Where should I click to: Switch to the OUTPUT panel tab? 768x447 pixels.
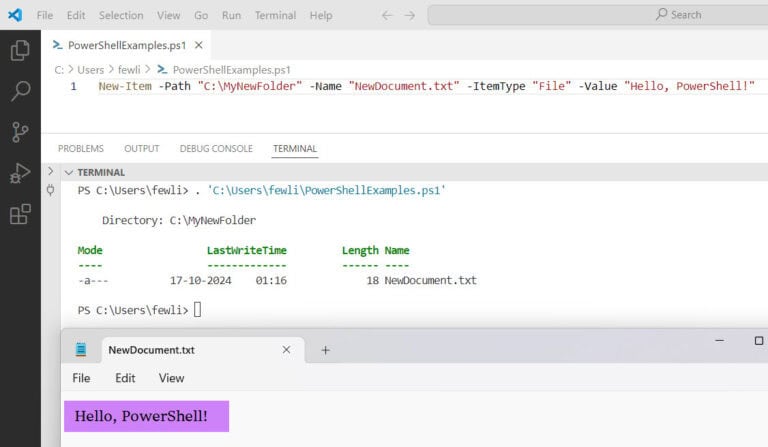point(142,148)
